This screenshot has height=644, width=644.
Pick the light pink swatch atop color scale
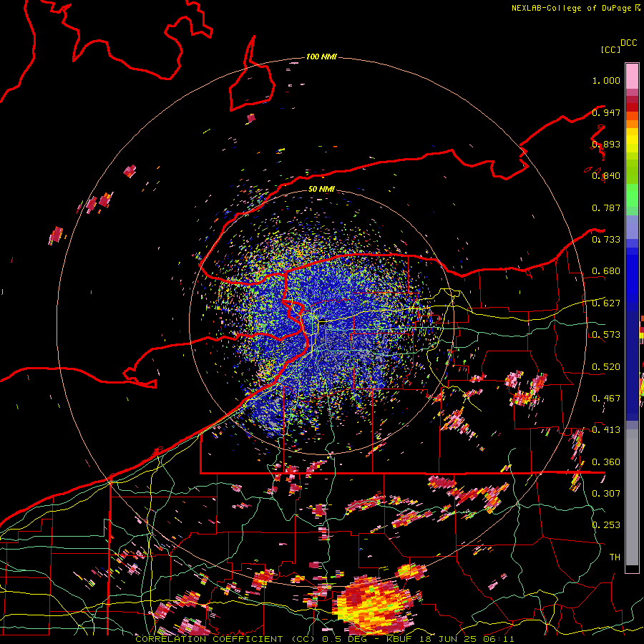coord(632,76)
